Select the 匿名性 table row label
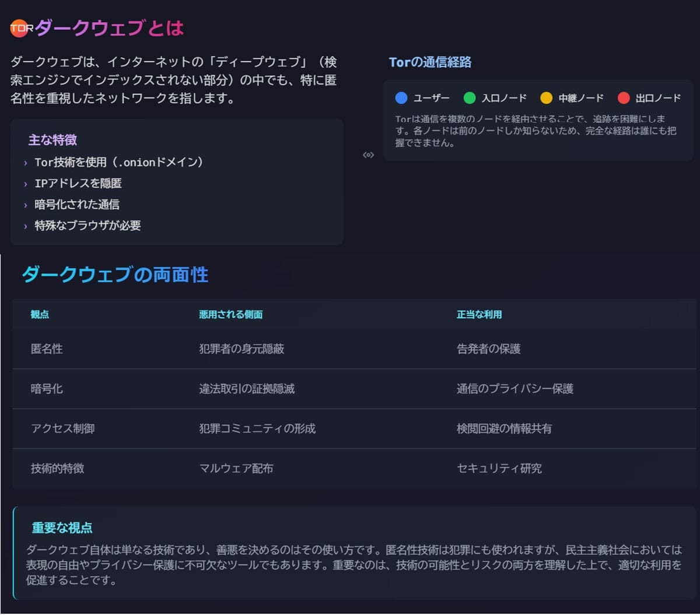 click(x=47, y=349)
